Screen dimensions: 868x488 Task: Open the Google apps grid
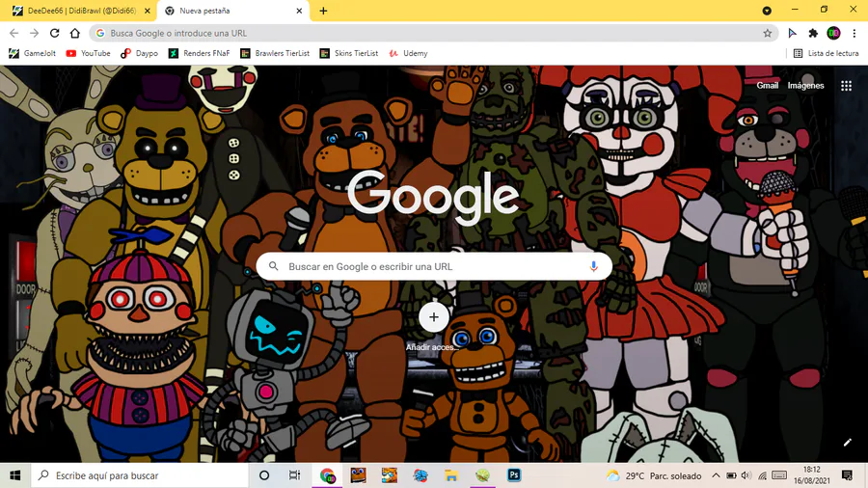point(847,86)
